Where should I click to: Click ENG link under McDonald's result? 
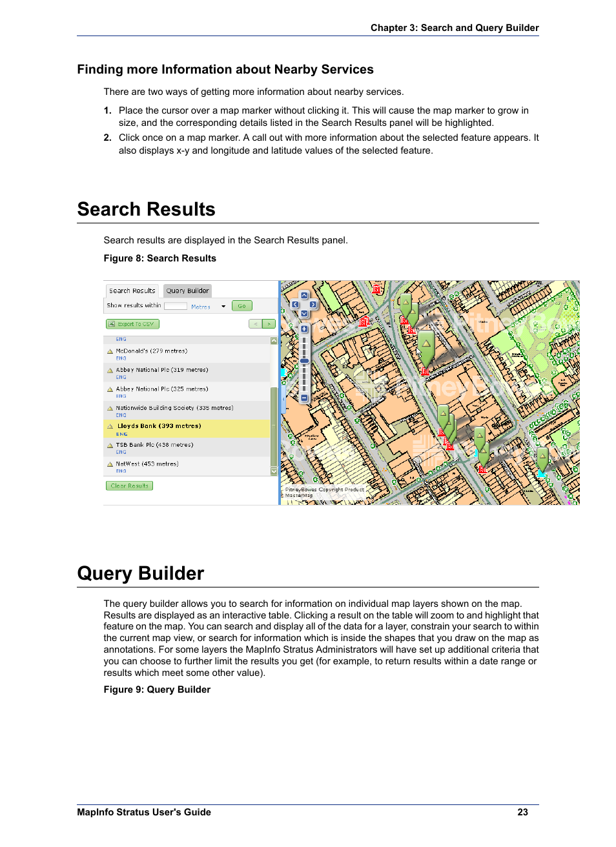coord(121,358)
